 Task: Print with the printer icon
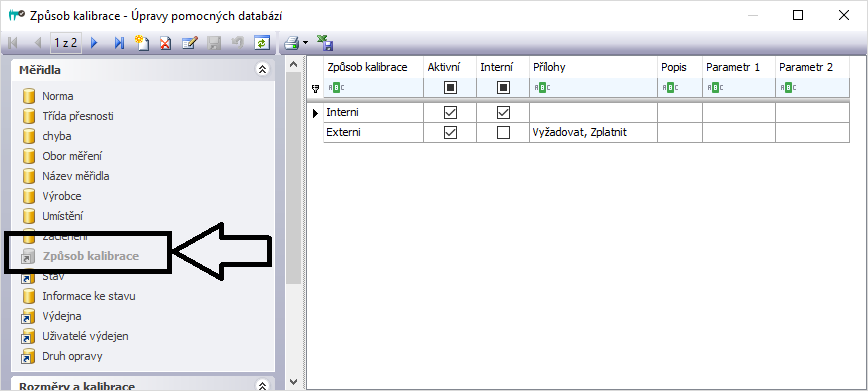[291, 43]
